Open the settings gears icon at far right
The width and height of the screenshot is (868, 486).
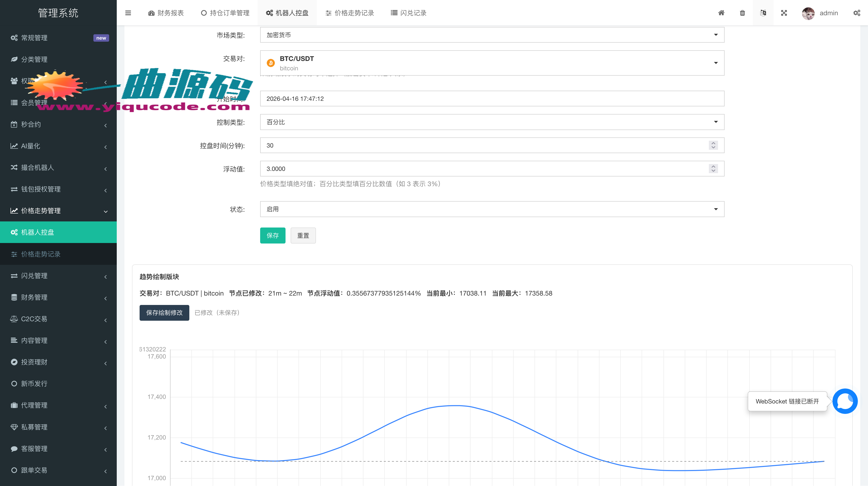(857, 13)
